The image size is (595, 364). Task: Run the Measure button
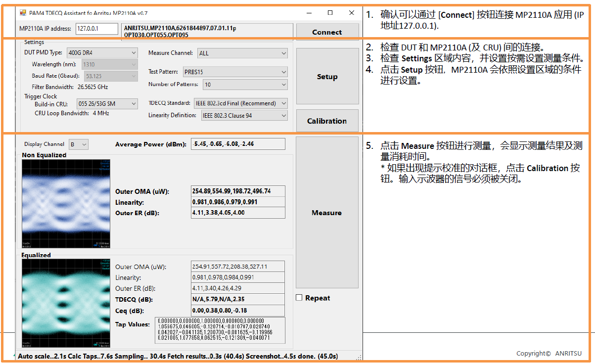[327, 213]
